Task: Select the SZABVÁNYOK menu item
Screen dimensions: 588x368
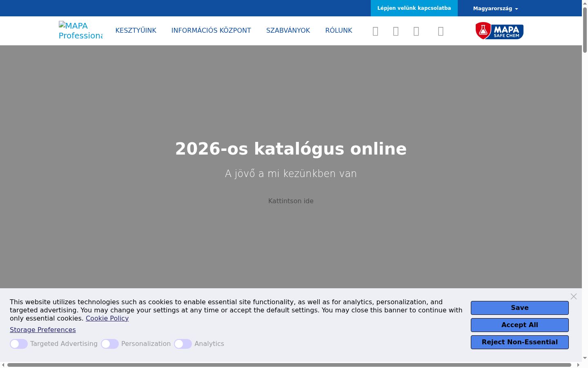Action: click(x=288, y=31)
